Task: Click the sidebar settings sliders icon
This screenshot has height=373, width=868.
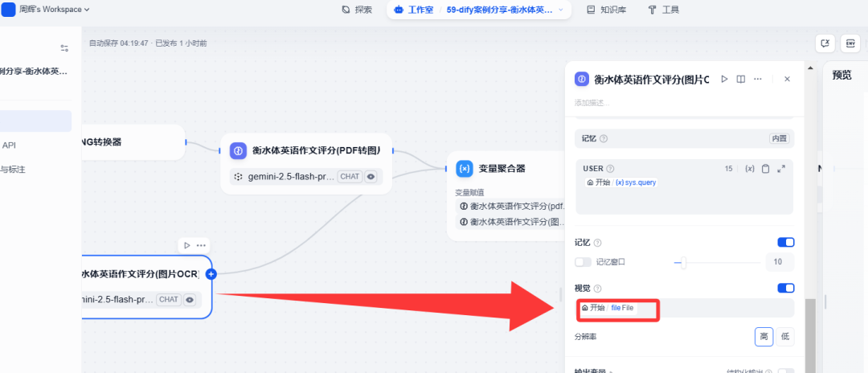Action: [65, 48]
